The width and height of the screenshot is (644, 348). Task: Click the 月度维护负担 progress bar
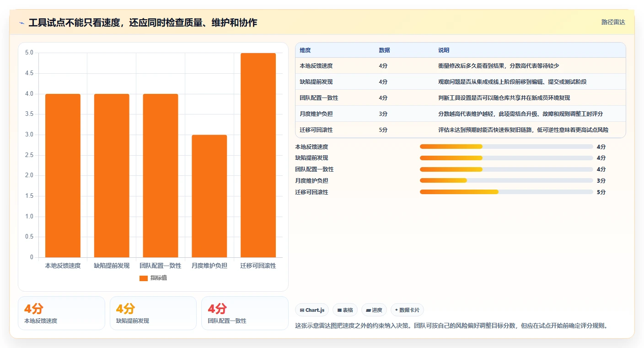pos(506,181)
